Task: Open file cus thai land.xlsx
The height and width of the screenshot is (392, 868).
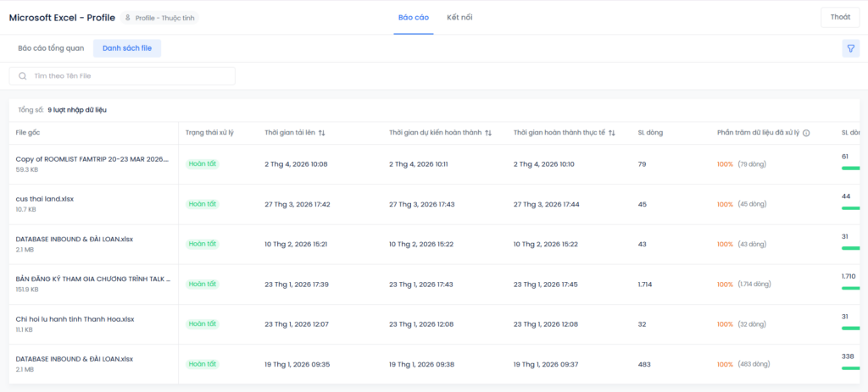Action: [45, 199]
